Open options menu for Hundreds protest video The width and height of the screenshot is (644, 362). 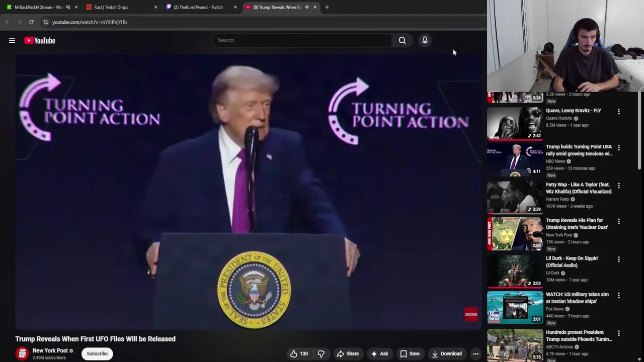619,333
